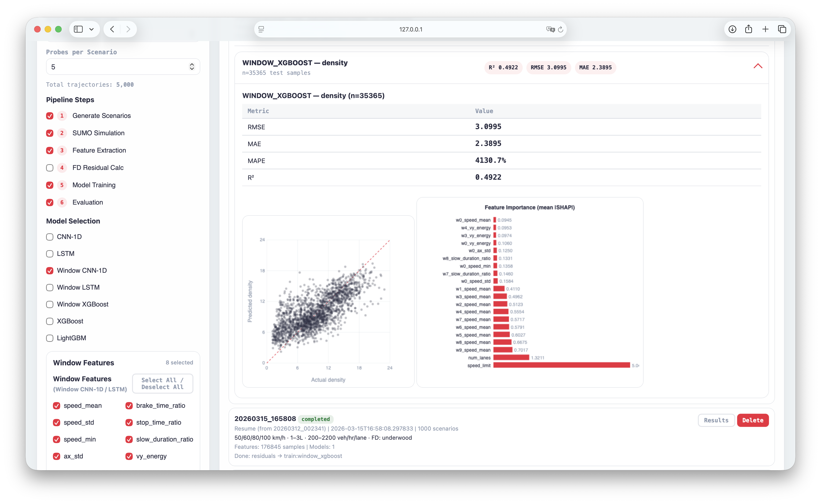Reload the 127.0.0.1 page
821x504 pixels.
pyautogui.click(x=561, y=29)
